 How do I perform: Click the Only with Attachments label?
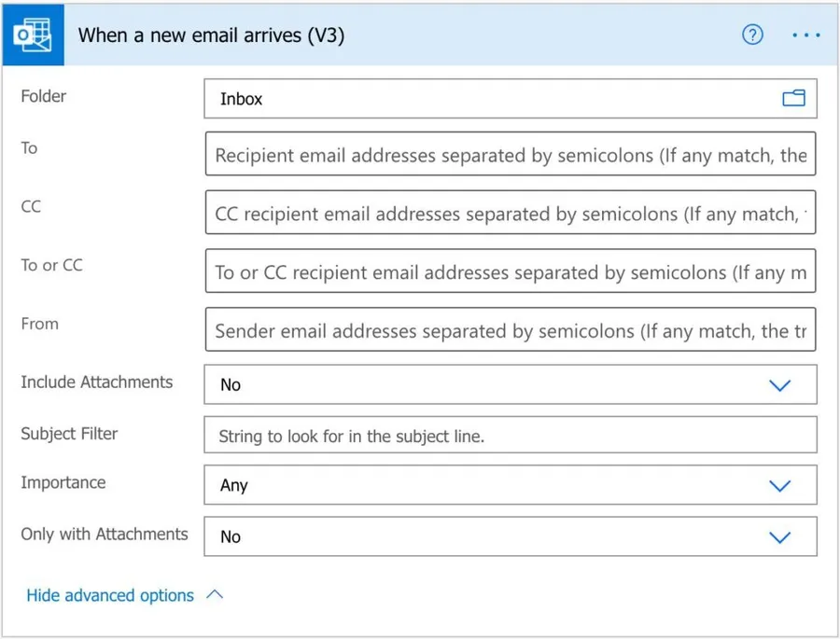[x=104, y=535]
